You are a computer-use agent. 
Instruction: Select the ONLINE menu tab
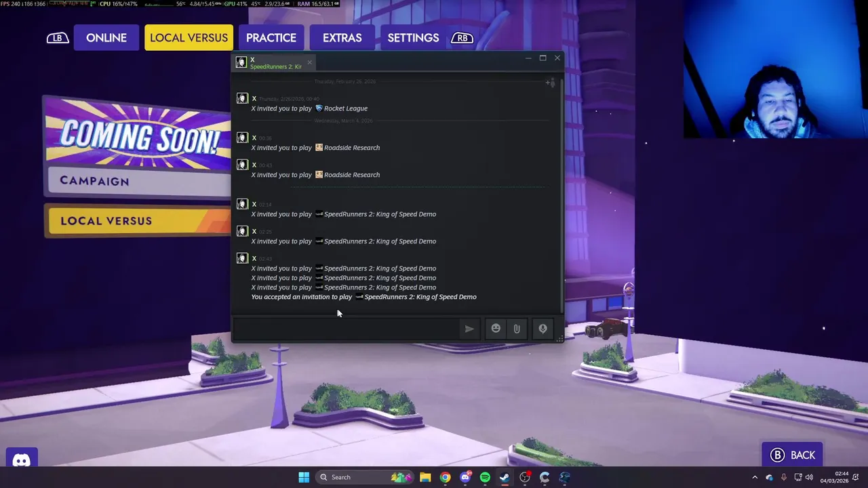tap(106, 38)
